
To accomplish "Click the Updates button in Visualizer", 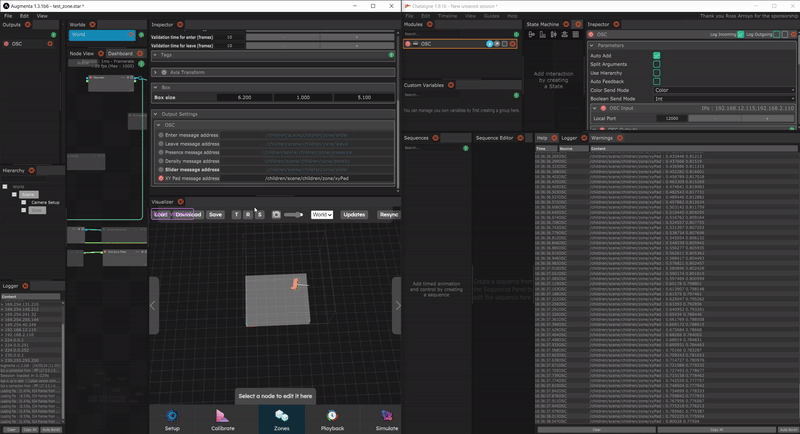I will (x=354, y=214).
